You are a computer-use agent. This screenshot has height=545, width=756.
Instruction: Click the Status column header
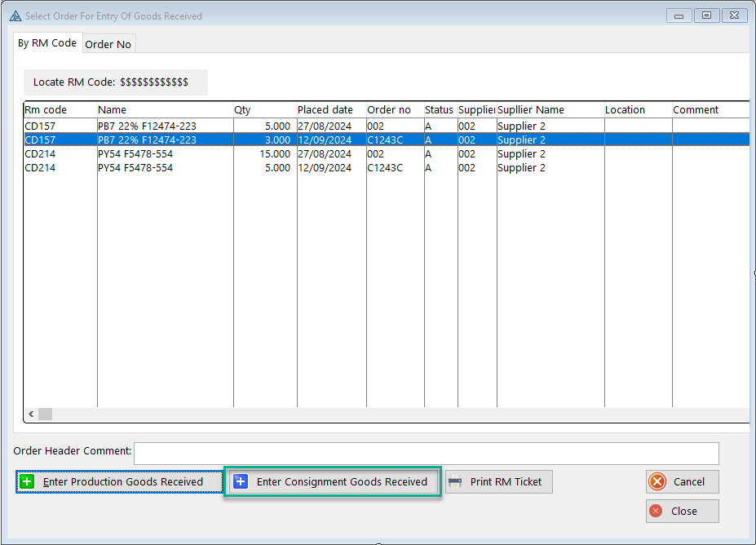[x=440, y=110]
